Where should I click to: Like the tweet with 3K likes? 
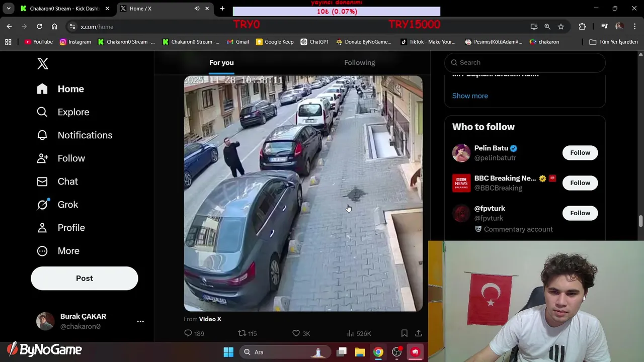coord(301,333)
